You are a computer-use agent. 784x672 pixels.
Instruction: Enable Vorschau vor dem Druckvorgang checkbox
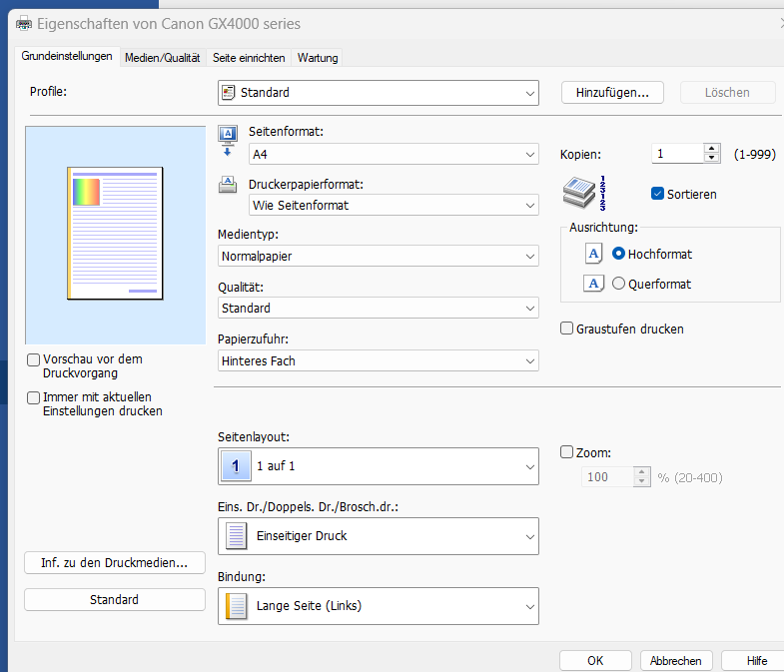(x=34, y=359)
